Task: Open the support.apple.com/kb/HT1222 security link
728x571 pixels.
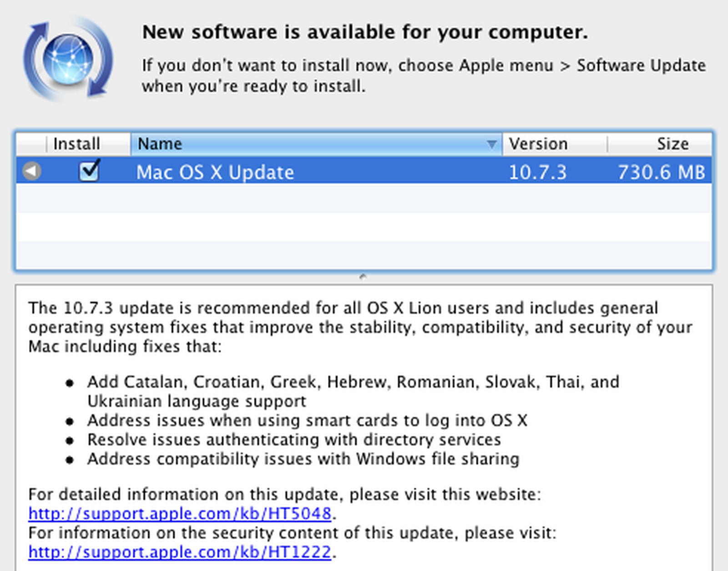Action: [x=180, y=552]
